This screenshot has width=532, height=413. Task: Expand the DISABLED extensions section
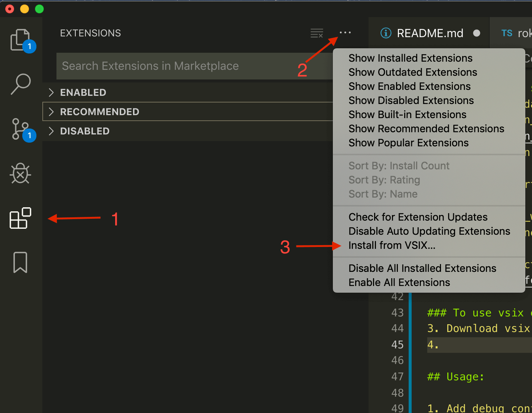click(85, 131)
